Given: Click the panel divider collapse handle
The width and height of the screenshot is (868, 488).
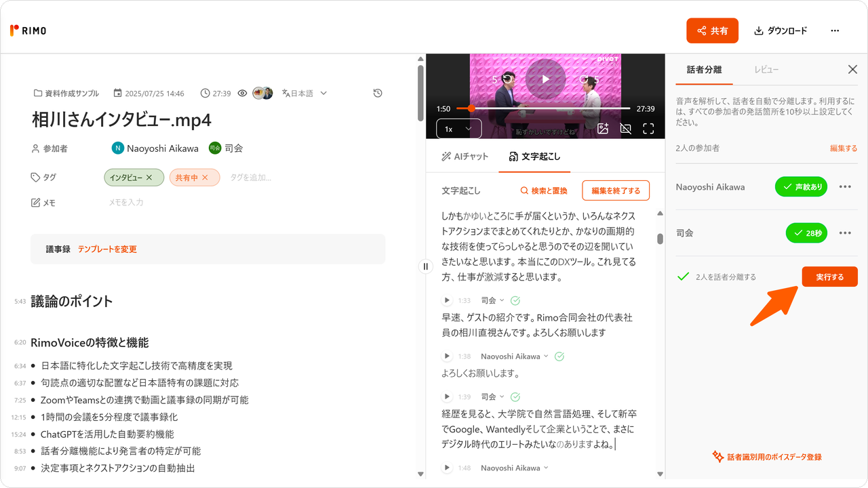Looking at the screenshot, I should click(x=426, y=266).
